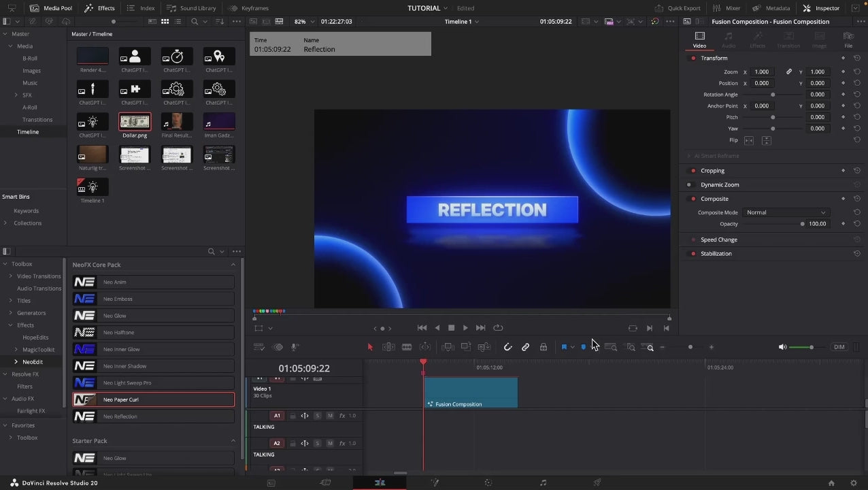
Task: Click the blue flag marker icon
Action: (564, 347)
